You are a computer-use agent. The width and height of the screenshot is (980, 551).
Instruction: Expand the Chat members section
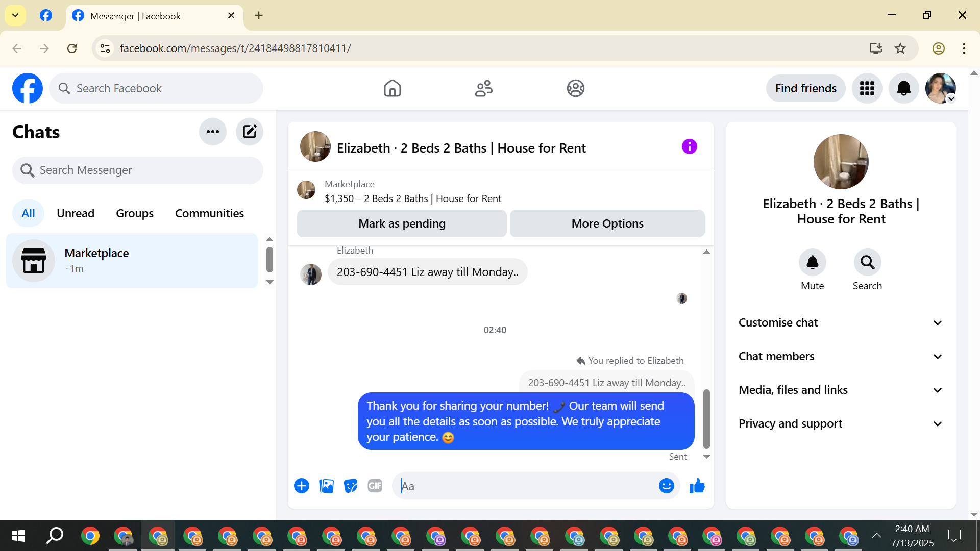tap(841, 356)
